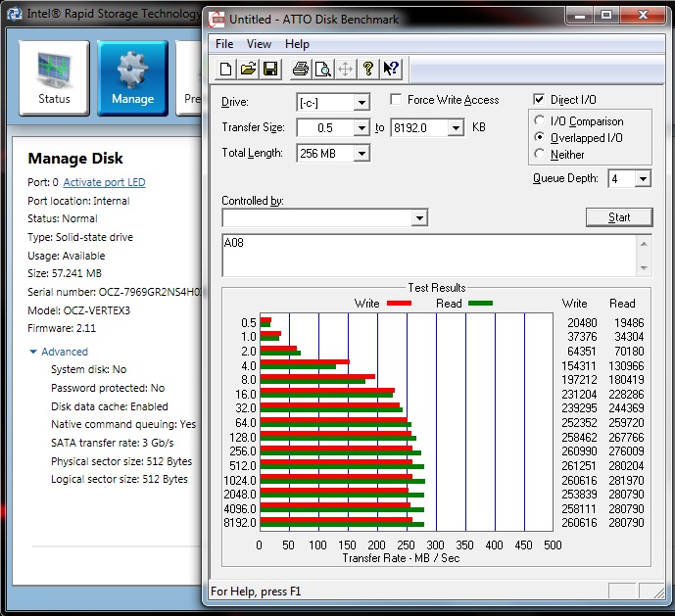675x616 pixels.
Task: Open Transfer Size minimum 0.5 dropdown
Action: (x=362, y=128)
